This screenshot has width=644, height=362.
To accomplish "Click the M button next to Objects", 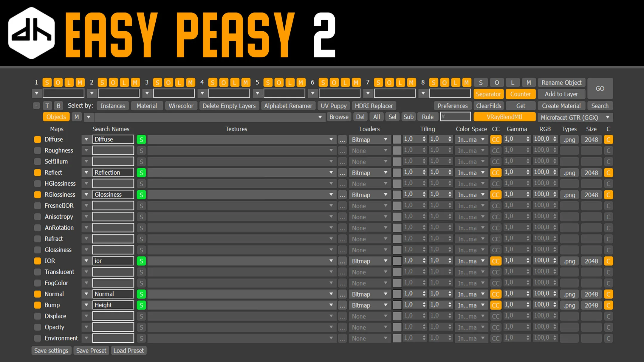I will tap(77, 117).
